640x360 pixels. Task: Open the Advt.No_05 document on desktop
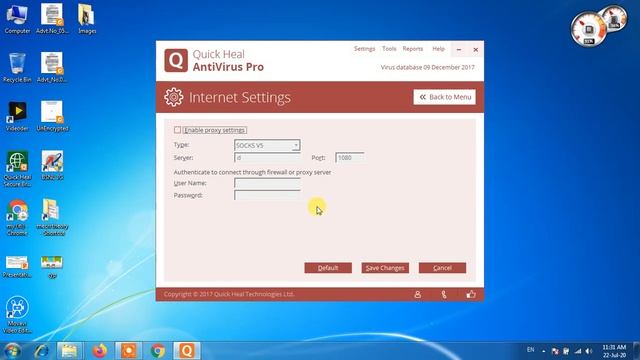tap(52, 19)
